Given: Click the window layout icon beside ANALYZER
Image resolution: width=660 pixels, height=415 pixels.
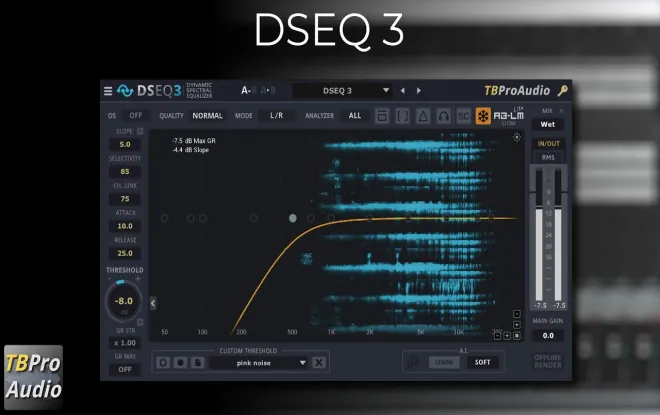Looking at the screenshot, I should click(382, 116).
